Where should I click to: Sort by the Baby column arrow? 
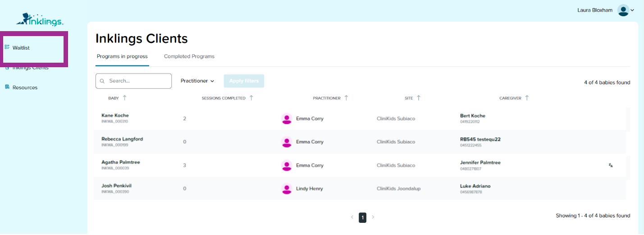coord(125,98)
